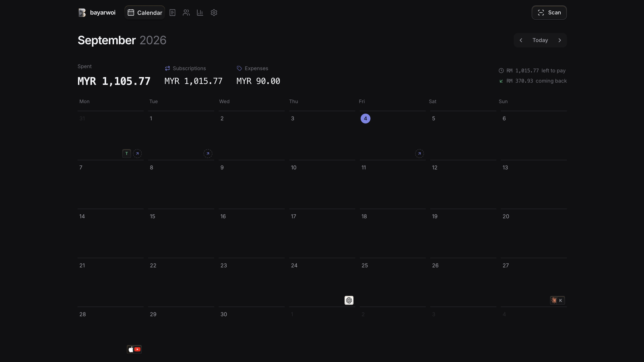Go to the next month

click(x=559, y=40)
